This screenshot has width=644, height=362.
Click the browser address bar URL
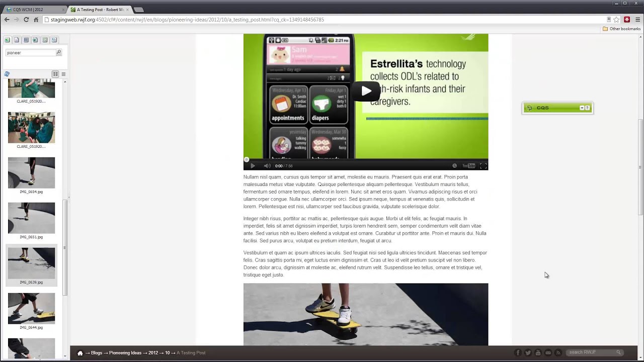[187, 20]
